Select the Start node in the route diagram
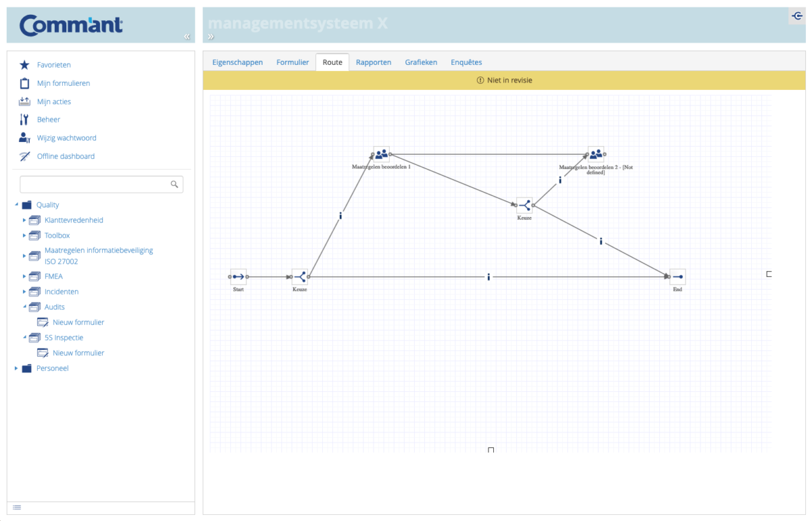 click(238, 276)
